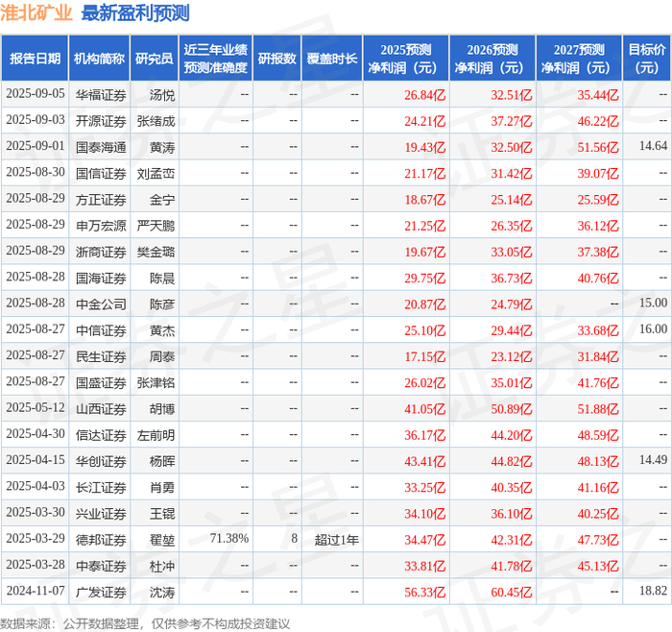Select the 研究员 column header

coord(155,59)
